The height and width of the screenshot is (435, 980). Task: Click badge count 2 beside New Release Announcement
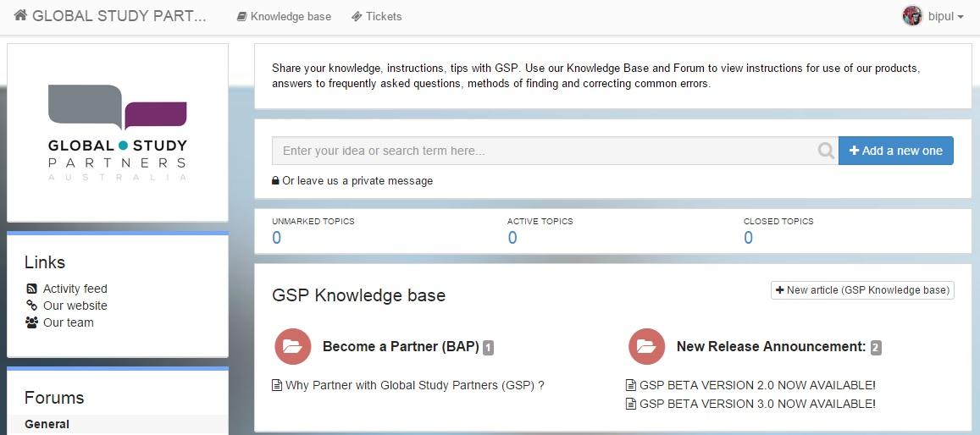[876, 348]
